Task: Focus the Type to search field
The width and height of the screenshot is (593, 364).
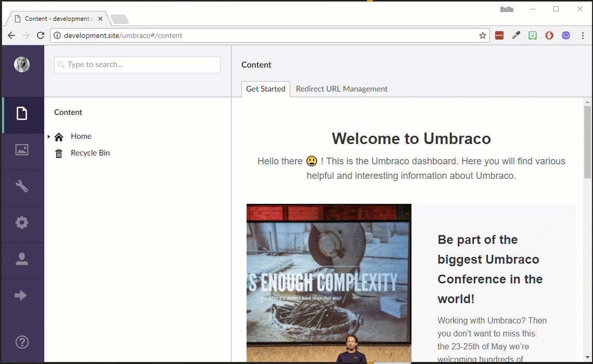Action: [137, 65]
